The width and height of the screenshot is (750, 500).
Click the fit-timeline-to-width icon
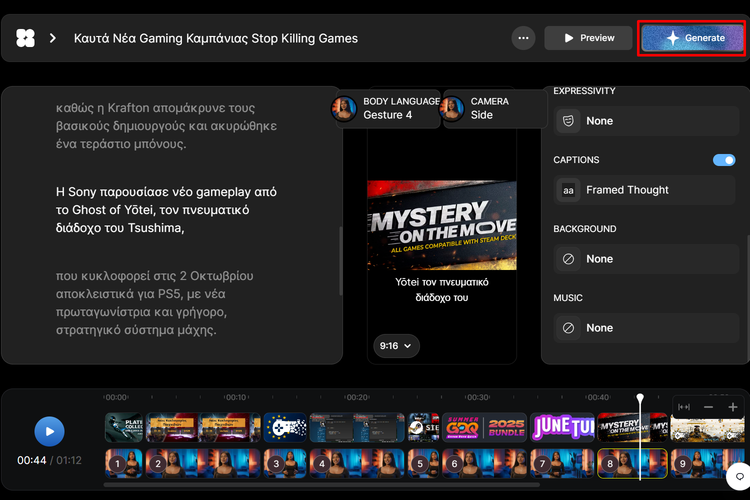pos(684,407)
